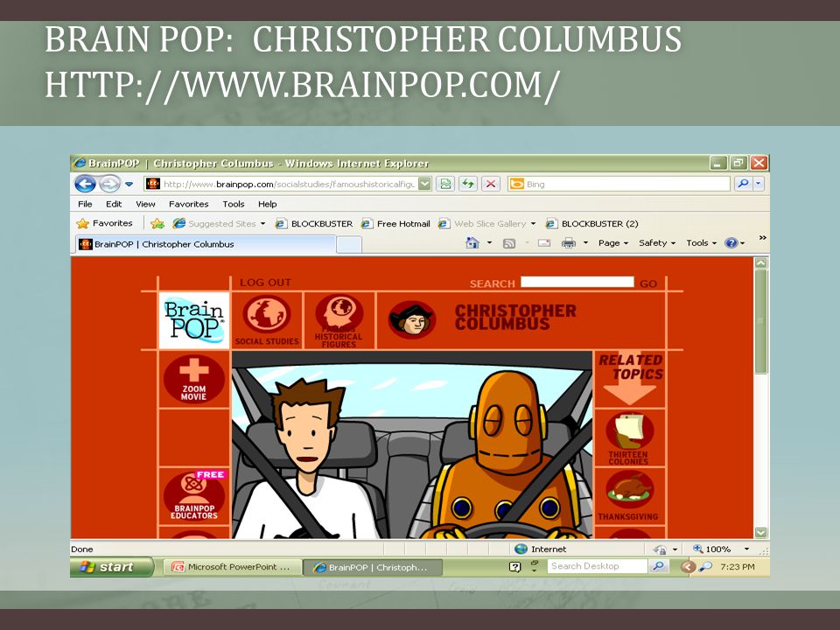Click the Home icon in command bar
The height and width of the screenshot is (630, 840).
click(472, 243)
